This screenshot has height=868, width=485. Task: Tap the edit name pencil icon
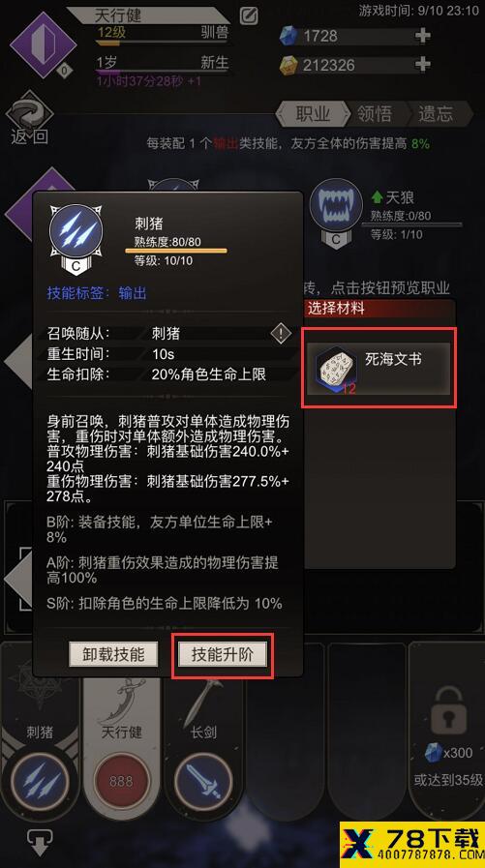[x=249, y=15]
